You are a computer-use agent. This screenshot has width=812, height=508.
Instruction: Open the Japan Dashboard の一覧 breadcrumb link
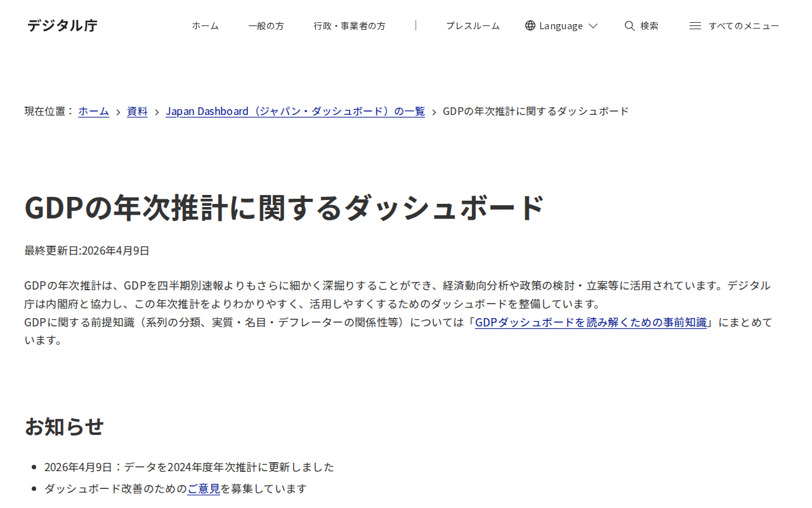[x=295, y=111]
